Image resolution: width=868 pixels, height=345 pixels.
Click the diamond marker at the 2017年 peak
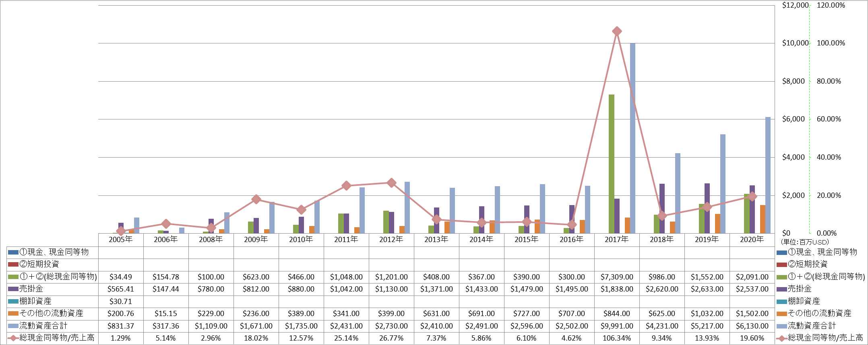click(x=617, y=31)
